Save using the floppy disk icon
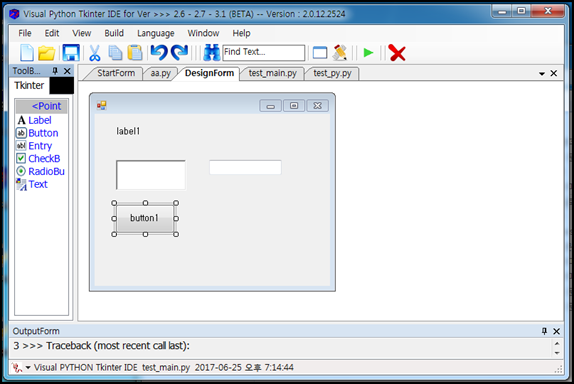Viewport: 574px width, 384px height. tap(71, 53)
